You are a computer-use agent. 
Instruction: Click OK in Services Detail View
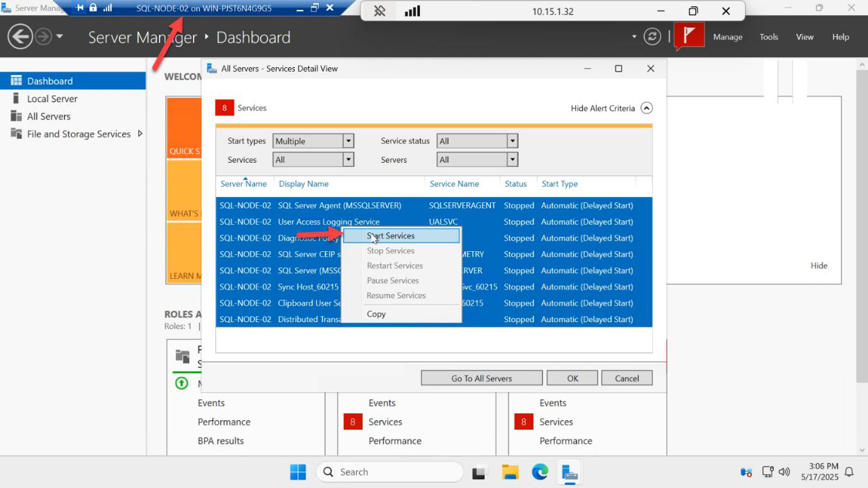point(572,378)
